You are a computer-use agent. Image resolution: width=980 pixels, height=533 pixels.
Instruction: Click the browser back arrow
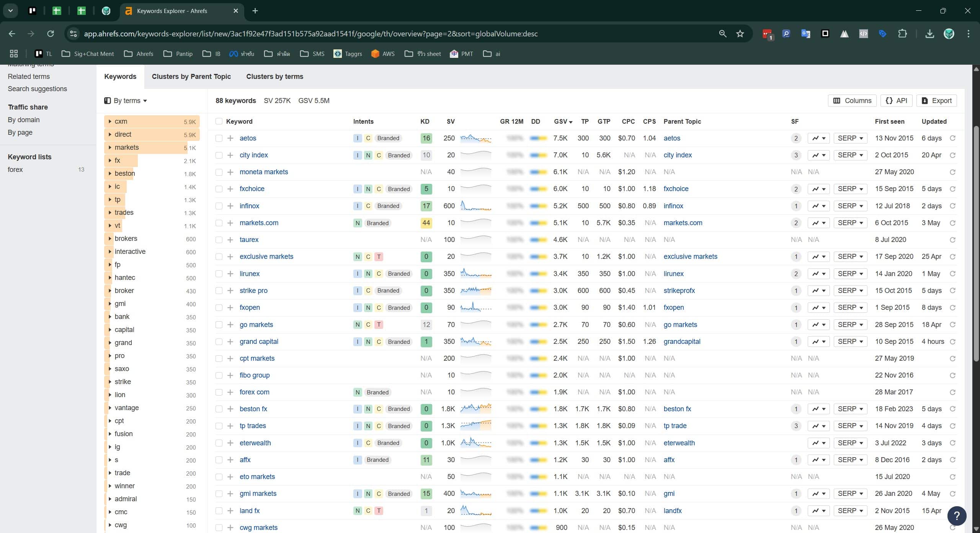coord(12,34)
